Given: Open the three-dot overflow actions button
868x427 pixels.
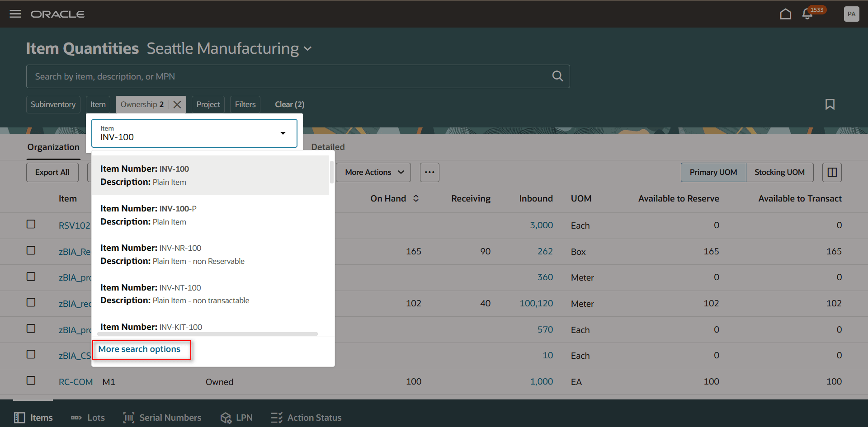Looking at the screenshot, I should tap(429, 172).
